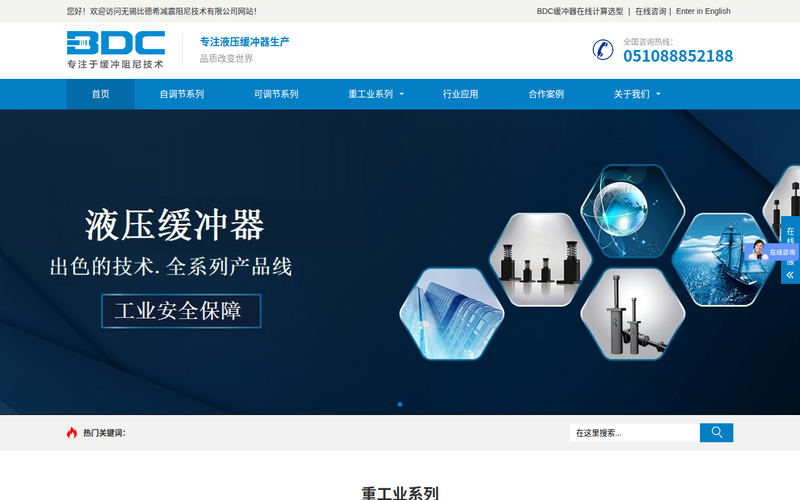Click the blue telephone hotline icon
This screenshot has height=500, width=800.
point(603,50)
